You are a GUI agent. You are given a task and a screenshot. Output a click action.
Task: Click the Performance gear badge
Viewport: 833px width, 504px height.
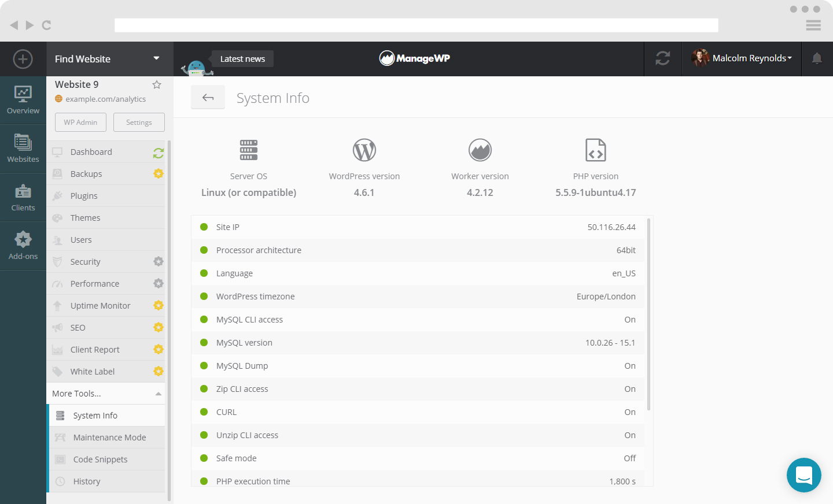point(159,283)
